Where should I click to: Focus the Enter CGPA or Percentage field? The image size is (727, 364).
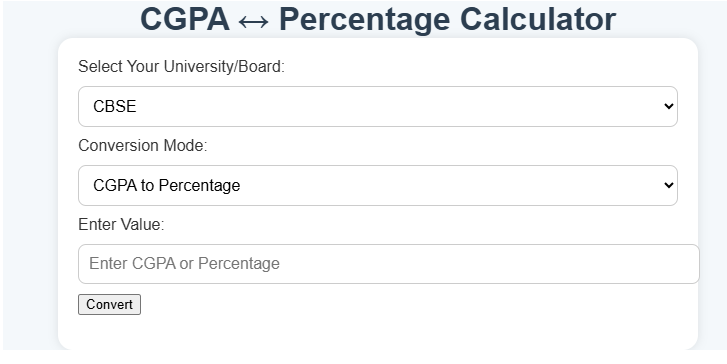pos(388,264)
